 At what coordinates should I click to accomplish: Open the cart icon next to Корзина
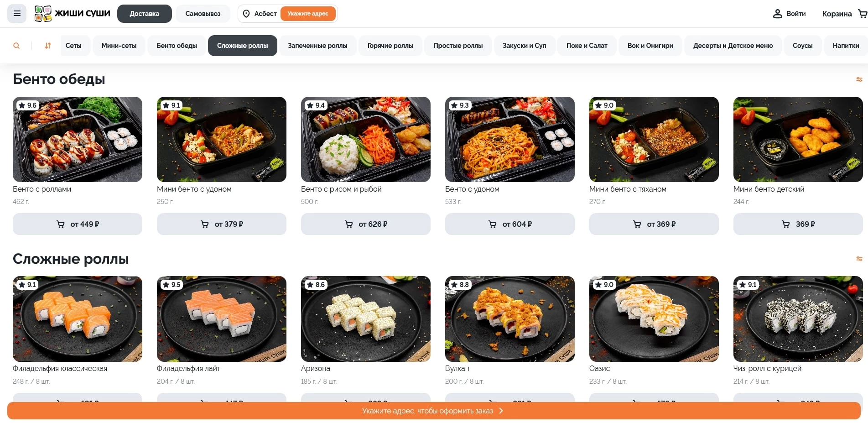(x=862, y=14)
